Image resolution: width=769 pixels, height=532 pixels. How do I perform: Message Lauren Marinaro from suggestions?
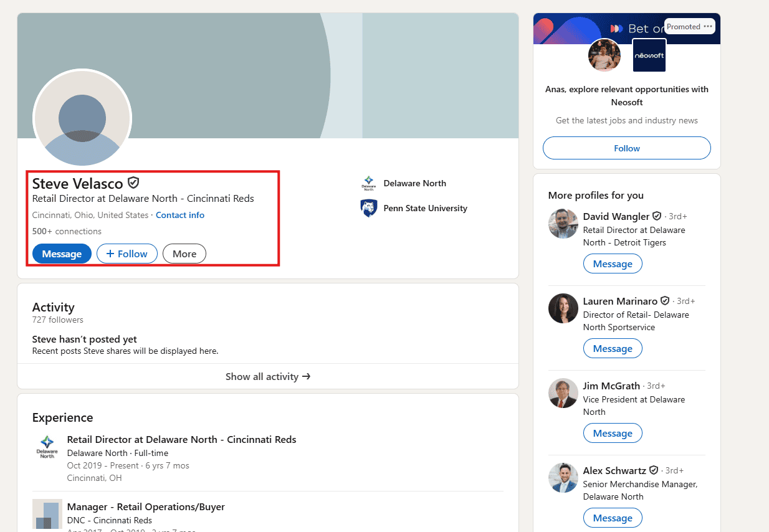click(x=613, y=349)
